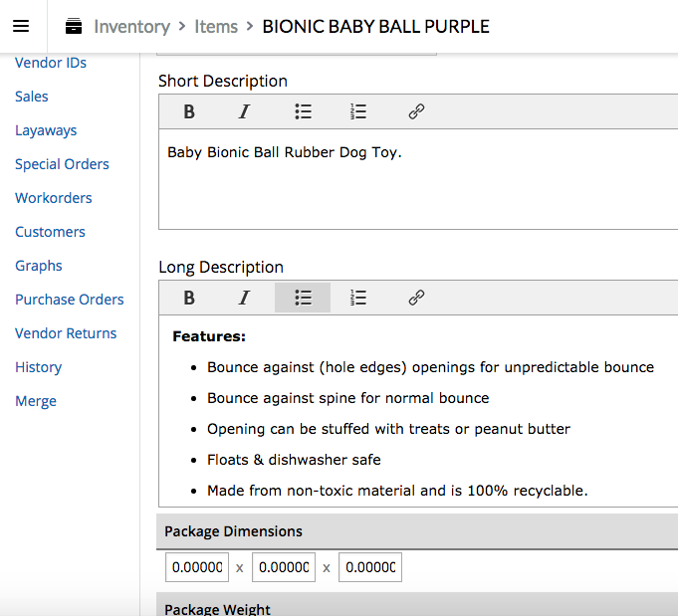Click the first Package Dimensions field

(x=196, y=568)
